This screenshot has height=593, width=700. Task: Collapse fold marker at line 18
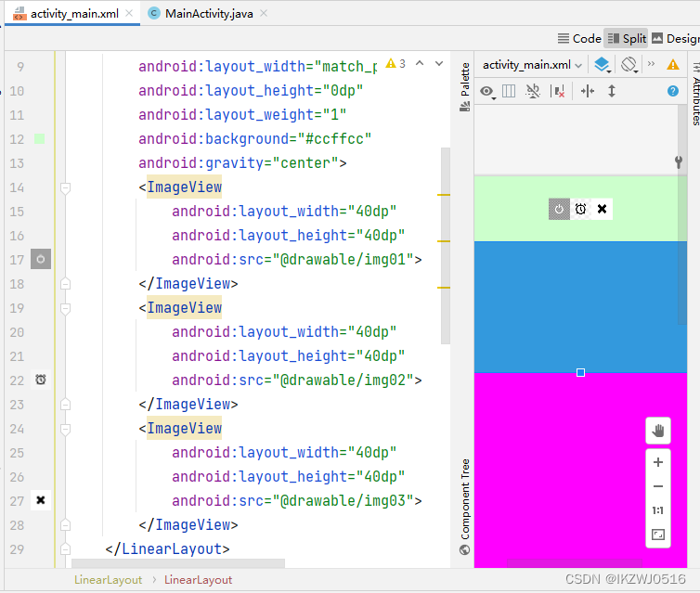coord(65,284)
